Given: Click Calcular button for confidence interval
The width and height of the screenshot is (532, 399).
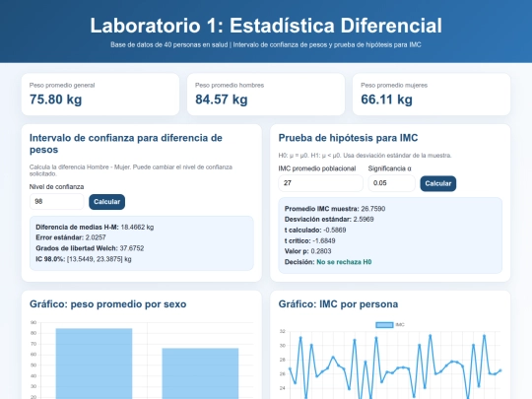Looking at the screenshot, I should [106, 202].
